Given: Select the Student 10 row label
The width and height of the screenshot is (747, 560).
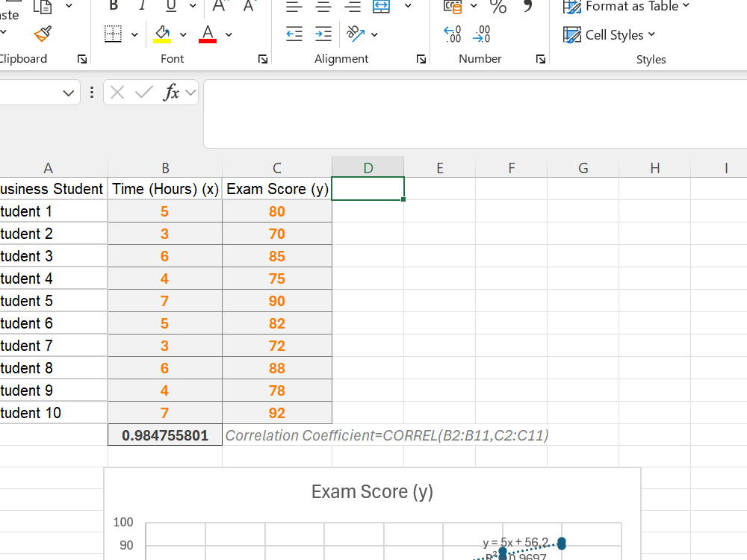Looking at the screenshot, I should [x=53, y=413].
